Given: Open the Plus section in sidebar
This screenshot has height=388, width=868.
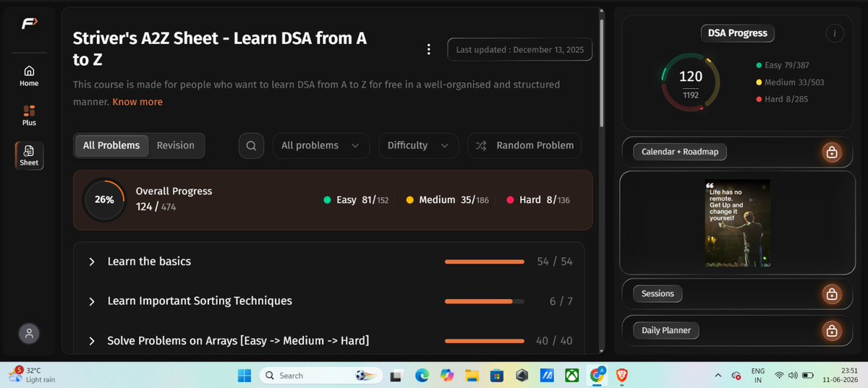Looking at the screenshot, I should click(29, 115).
